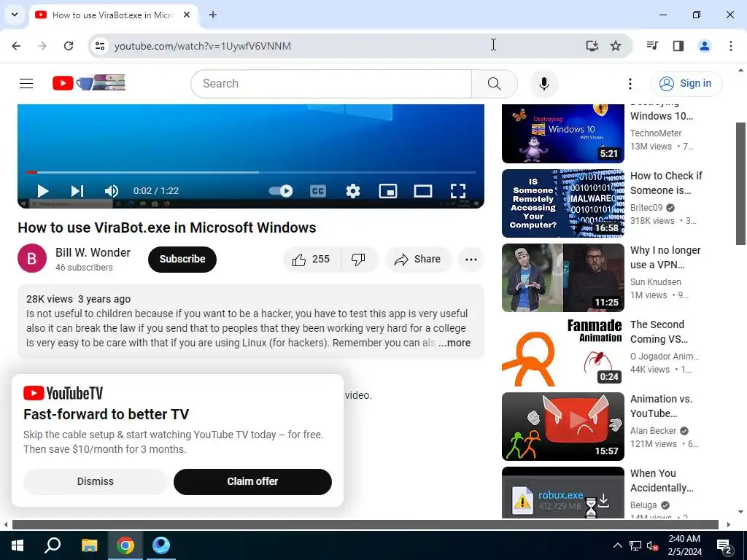Dismiss the YouTube TV offer
This screenshot has width=747, height=560.
coord(96,481)
